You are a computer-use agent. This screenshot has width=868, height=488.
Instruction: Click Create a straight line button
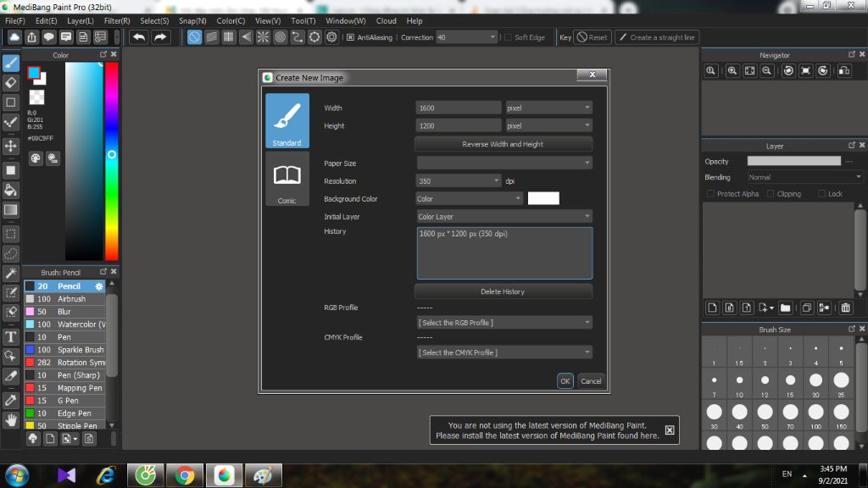(657, 37)
